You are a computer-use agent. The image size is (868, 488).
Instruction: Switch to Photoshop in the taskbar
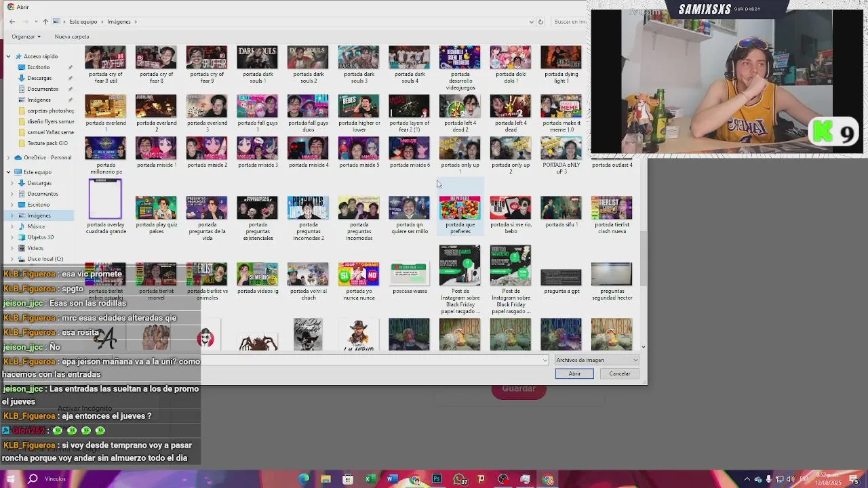point(437,479)
